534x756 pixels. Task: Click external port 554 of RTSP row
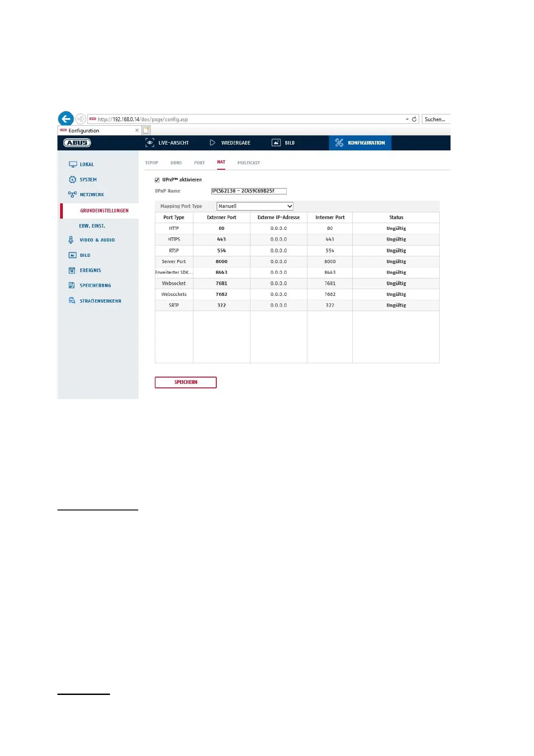tap(222, 251)
